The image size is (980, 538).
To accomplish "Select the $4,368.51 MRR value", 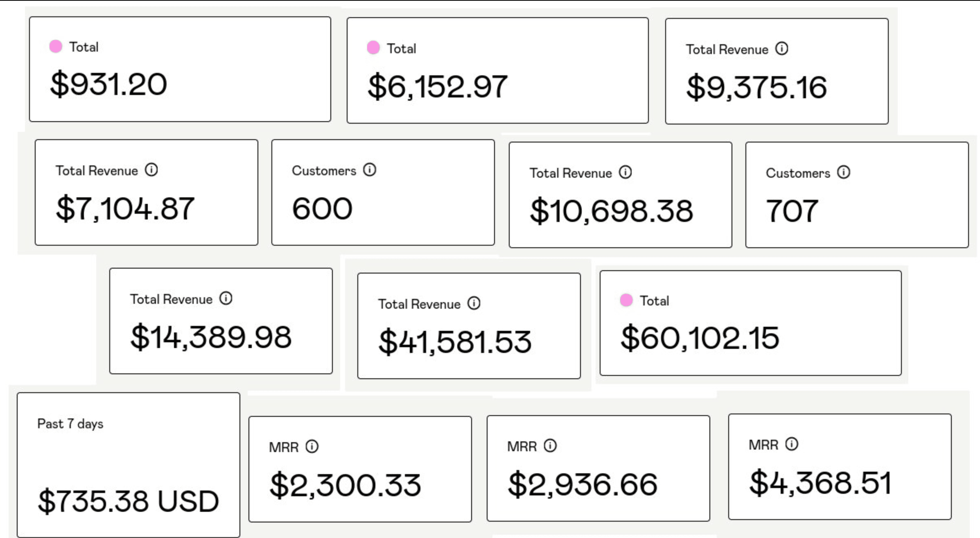I will [820, 483].
